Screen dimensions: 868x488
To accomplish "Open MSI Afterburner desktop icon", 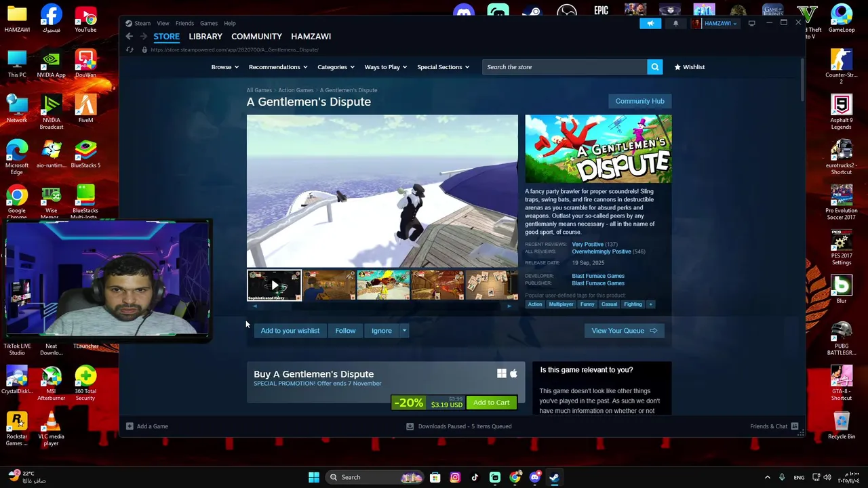I will [51, 383].
